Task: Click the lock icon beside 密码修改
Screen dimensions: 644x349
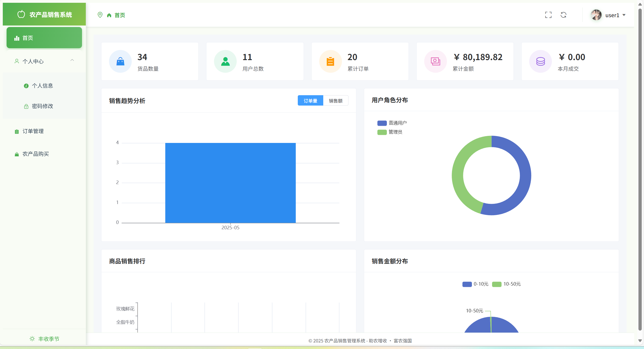Action: click(26, 106)
